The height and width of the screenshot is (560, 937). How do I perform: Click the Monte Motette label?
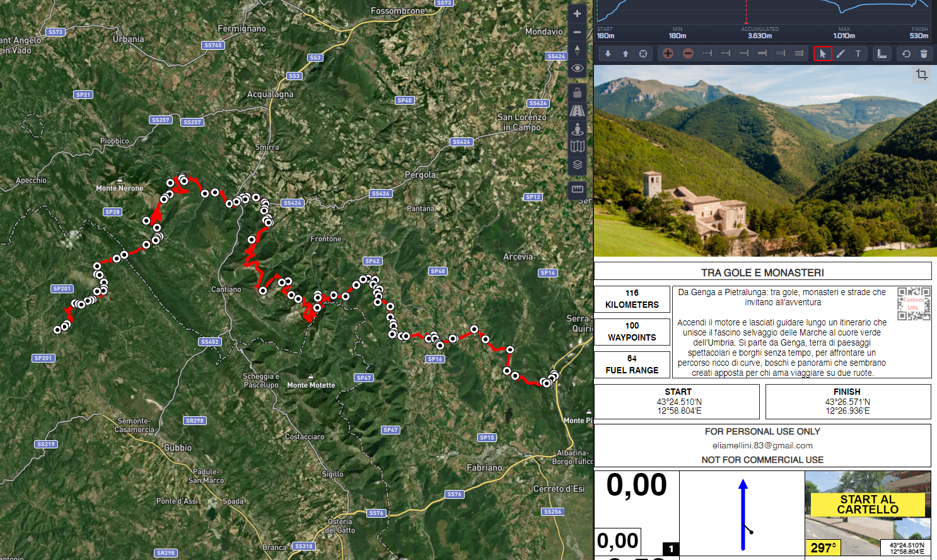tap(311, 385)
